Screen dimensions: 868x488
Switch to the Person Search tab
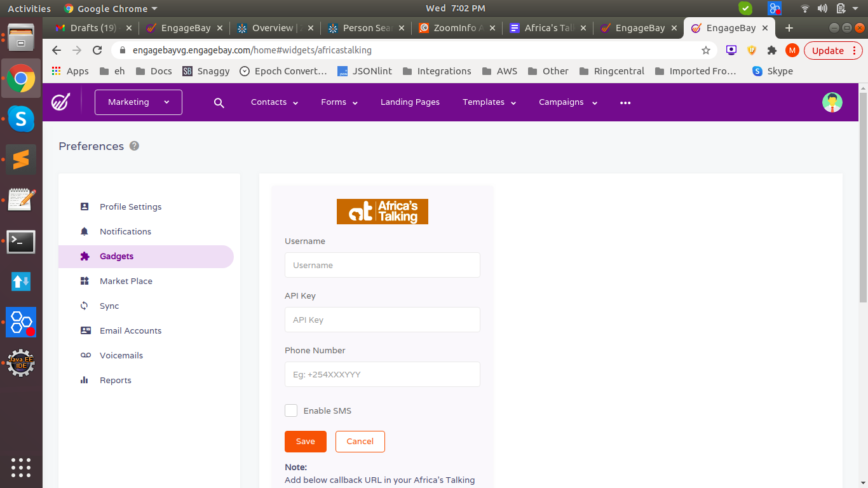click(365, 28)
